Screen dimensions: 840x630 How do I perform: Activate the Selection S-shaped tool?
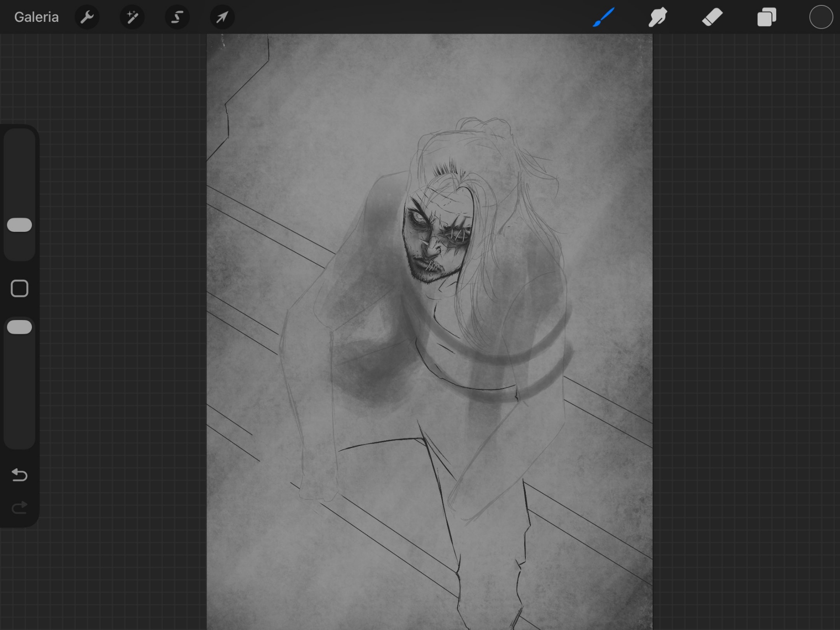coord(177,17)
